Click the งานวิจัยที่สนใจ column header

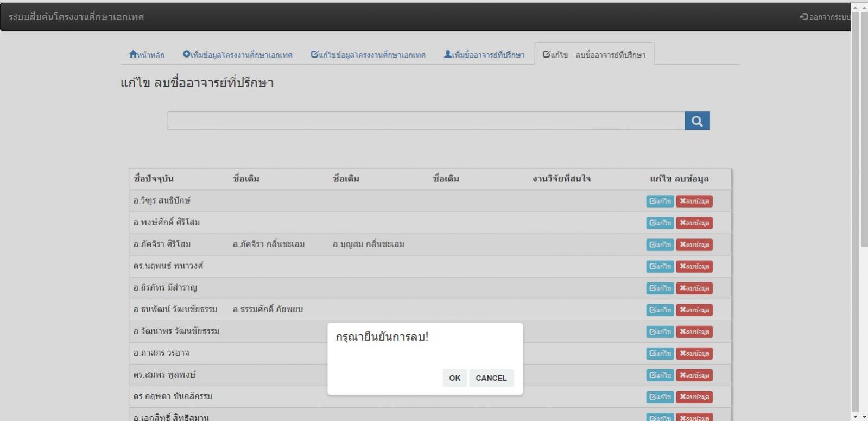pos(561,179)
